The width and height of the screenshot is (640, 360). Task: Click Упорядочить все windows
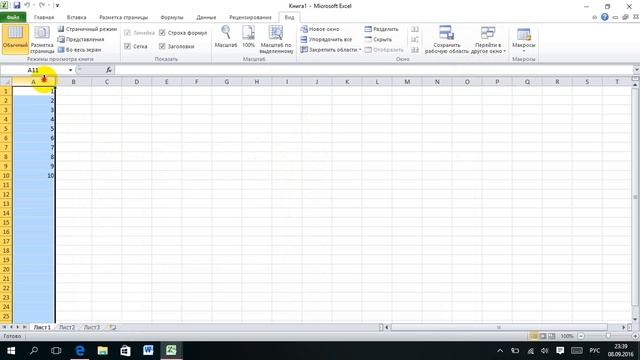[326, 39]
